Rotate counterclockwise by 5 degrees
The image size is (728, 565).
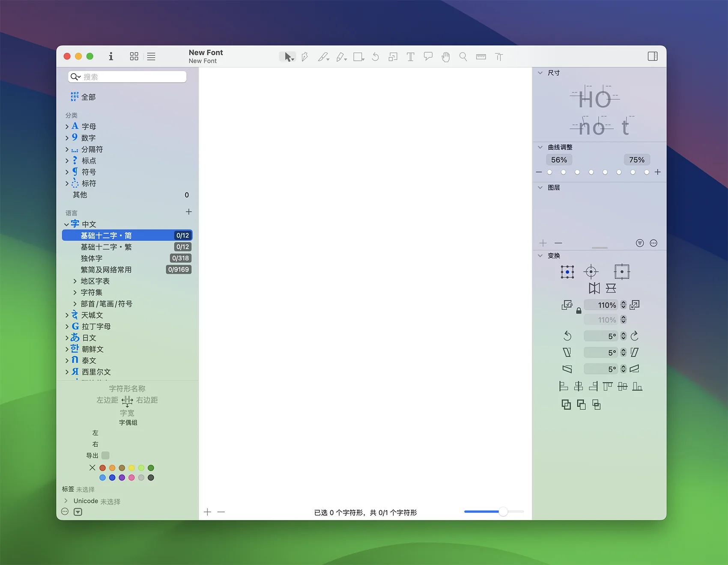pyautogui.click(x=567, y=336)
